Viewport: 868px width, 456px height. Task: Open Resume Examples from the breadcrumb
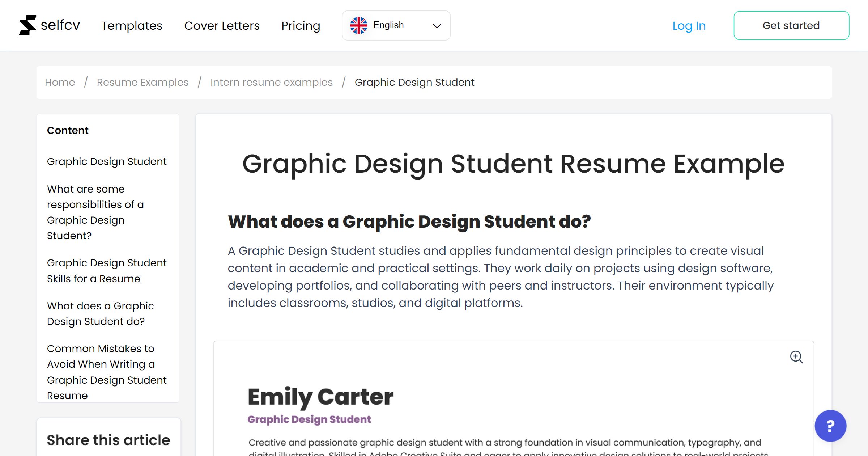pos(142,82)
